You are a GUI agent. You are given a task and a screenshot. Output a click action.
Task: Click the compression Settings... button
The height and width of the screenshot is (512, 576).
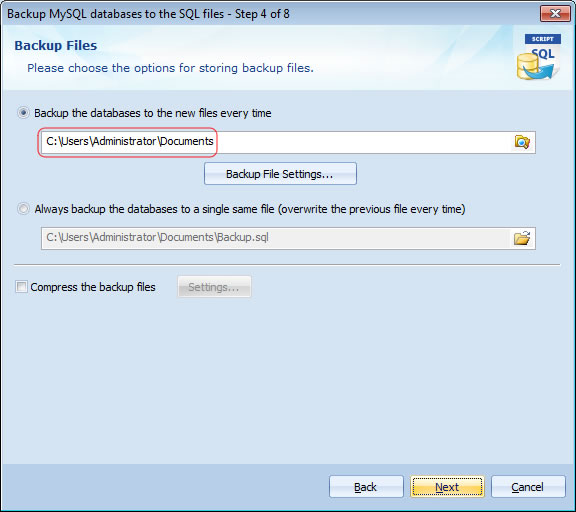tap(214, 287)
